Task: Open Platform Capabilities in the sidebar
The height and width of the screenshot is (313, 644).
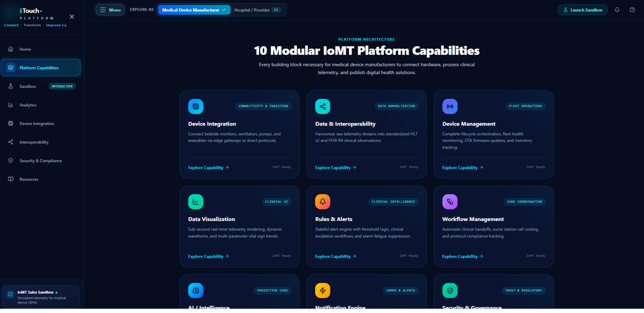Action: [40, 68]
